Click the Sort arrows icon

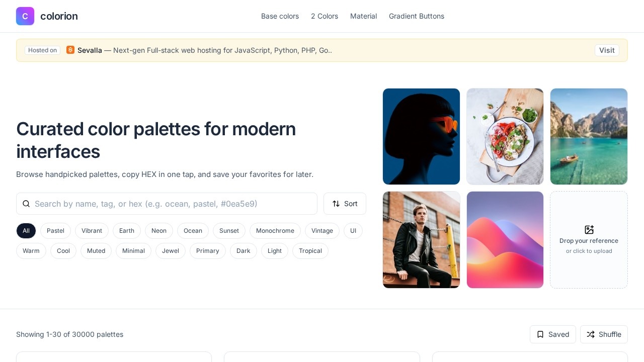(x=336, y=204)
